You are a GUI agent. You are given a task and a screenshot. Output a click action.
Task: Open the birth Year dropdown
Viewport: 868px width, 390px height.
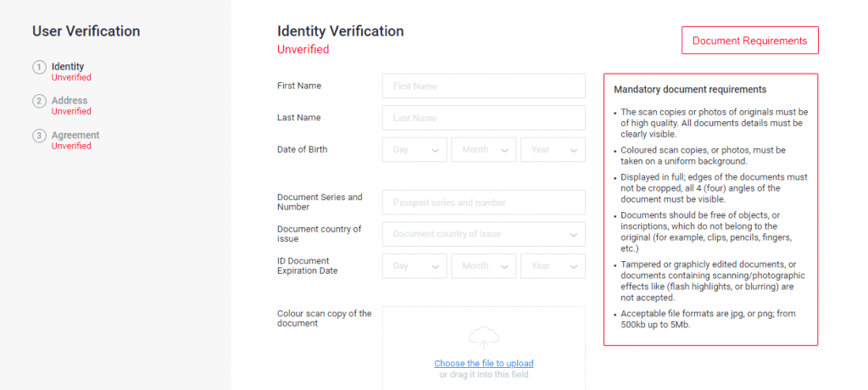pos(552,150)
